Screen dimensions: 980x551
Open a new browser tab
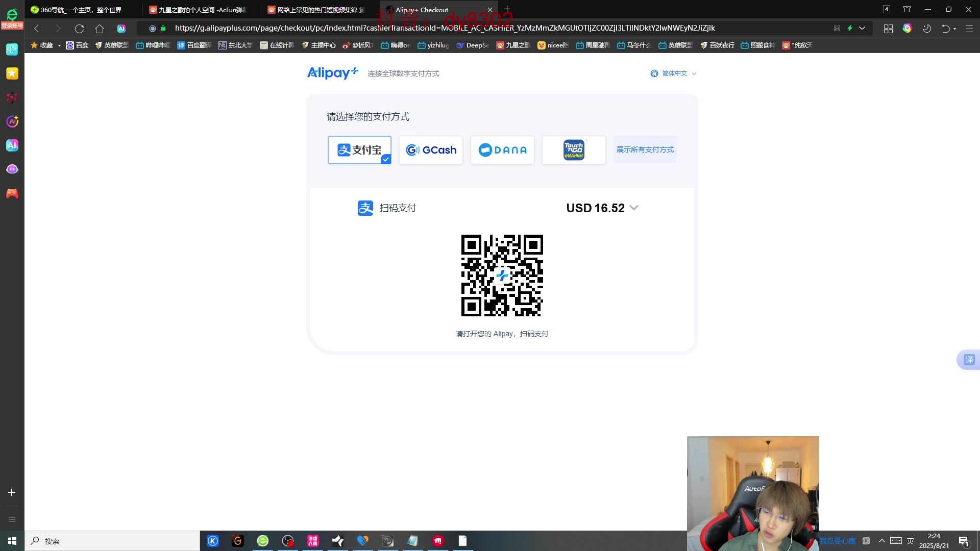coord(507,9)
